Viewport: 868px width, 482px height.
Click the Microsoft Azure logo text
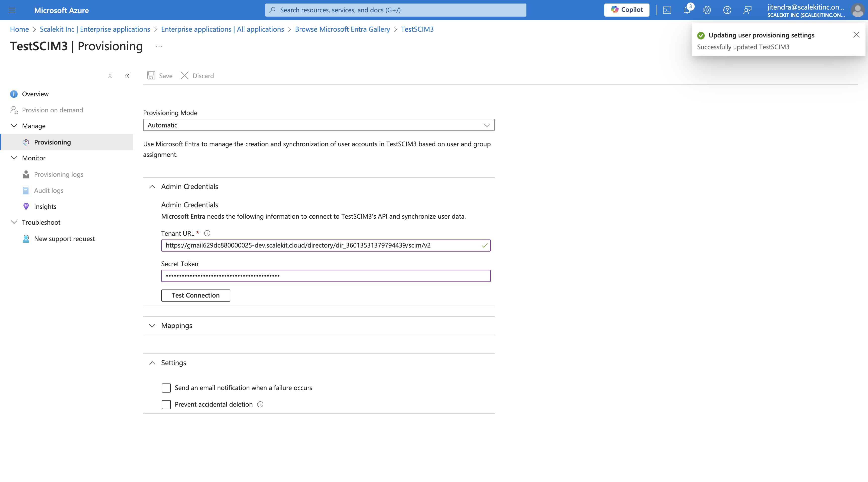pyautogui.click(x=61, y=10)
